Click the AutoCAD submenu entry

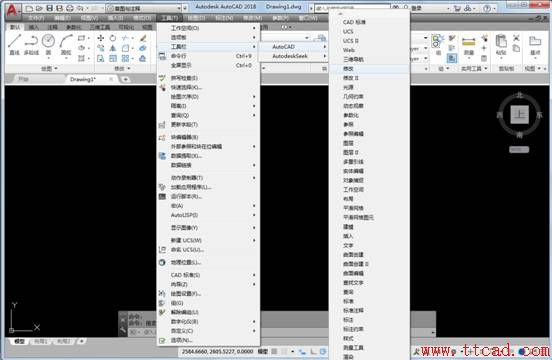tap(293, 46)
